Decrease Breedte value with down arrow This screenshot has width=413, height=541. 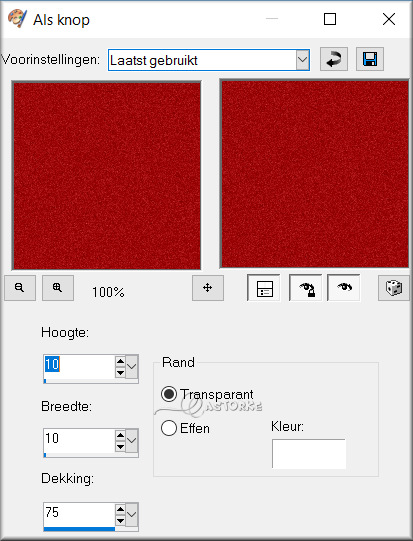point(120,447)
